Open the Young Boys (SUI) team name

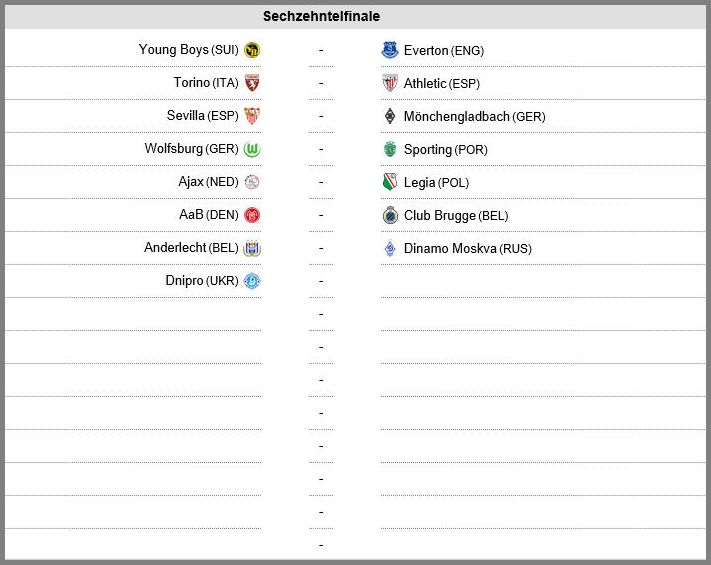click(x=189, y=49)
